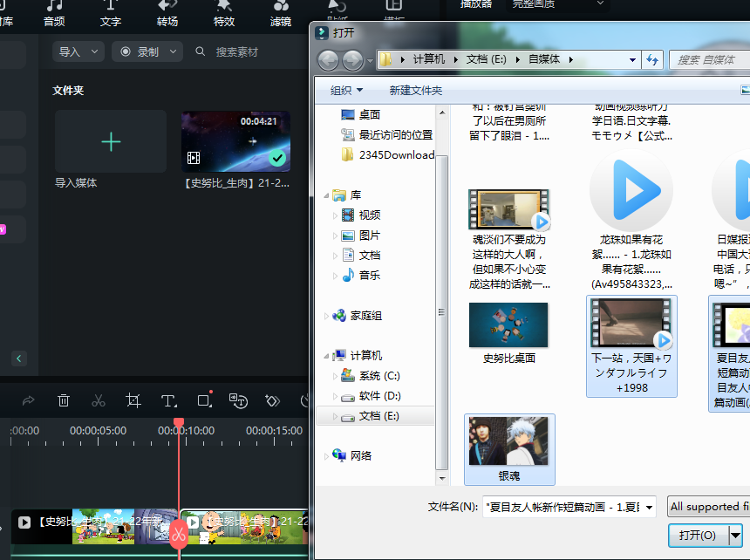Expand the 导入 import dropdown arrow

point(92,51)
